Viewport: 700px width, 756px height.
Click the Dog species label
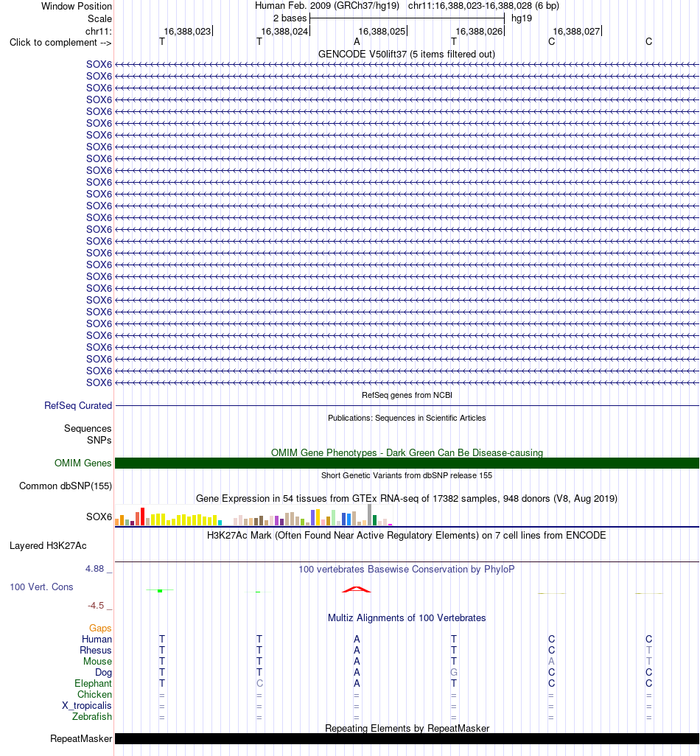(x=103, y=672)
